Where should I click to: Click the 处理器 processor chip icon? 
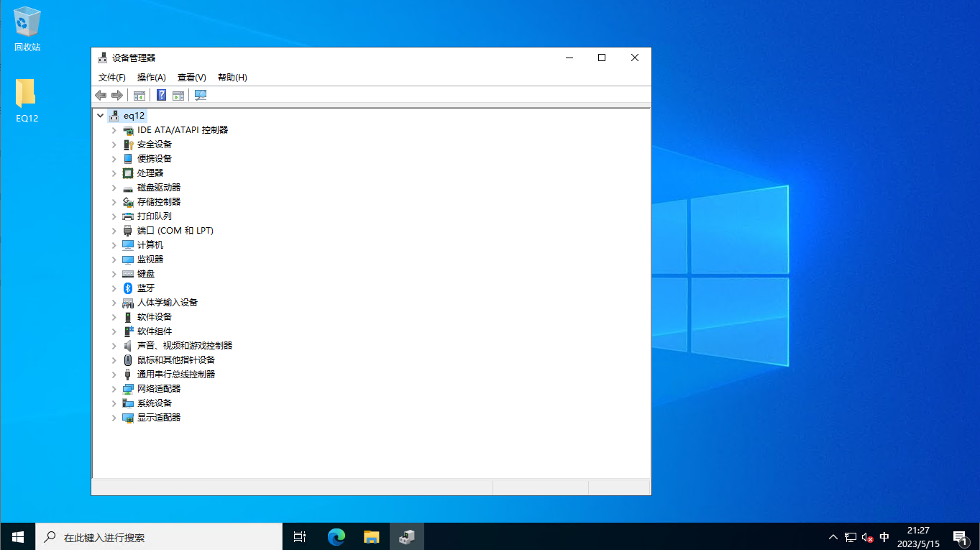point(128,173)
